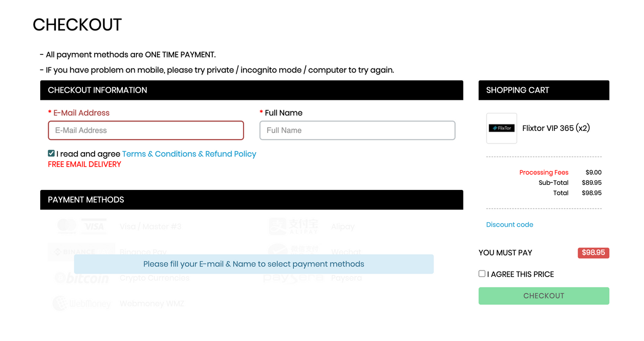The height and width of the screenshot is (341, 644).
Task: Focus the E-Mail Address input field
Action: point(146,130)
